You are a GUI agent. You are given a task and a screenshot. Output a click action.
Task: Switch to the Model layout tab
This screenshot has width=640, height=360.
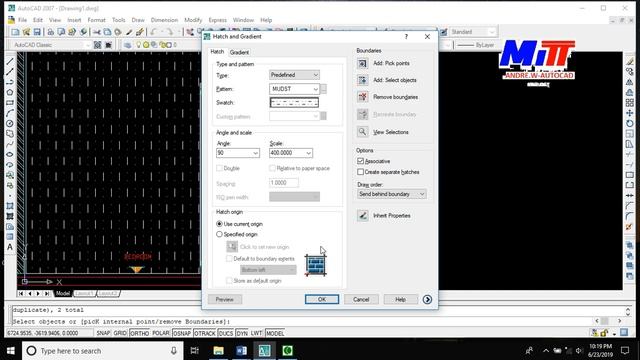[63, 293]
